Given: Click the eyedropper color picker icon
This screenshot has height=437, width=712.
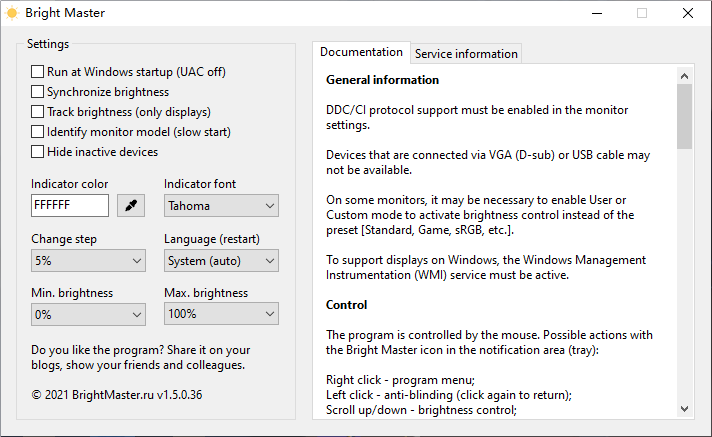Looking at the screenshot, I should [131, 206].
